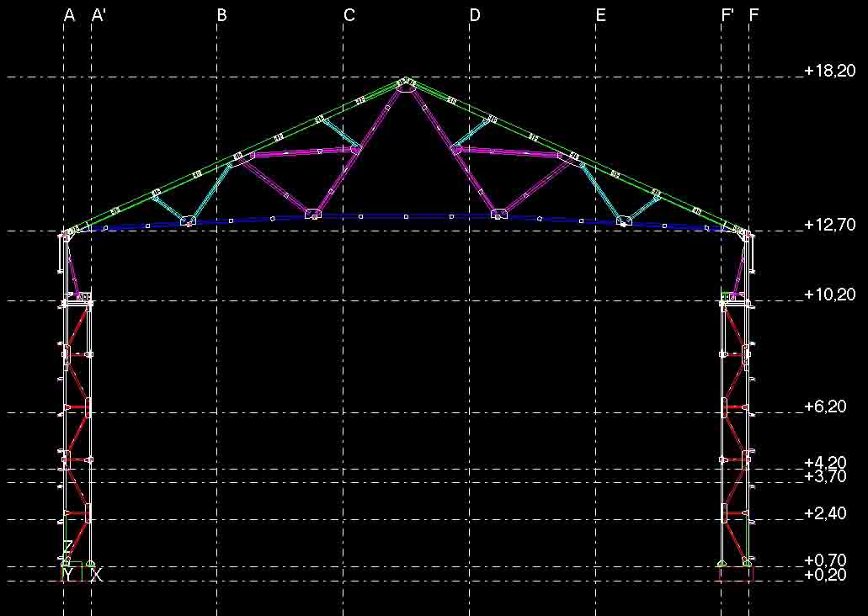Select the grid axis label D
This screenshot has width=868, height=616.
click(x=475, y=15)
